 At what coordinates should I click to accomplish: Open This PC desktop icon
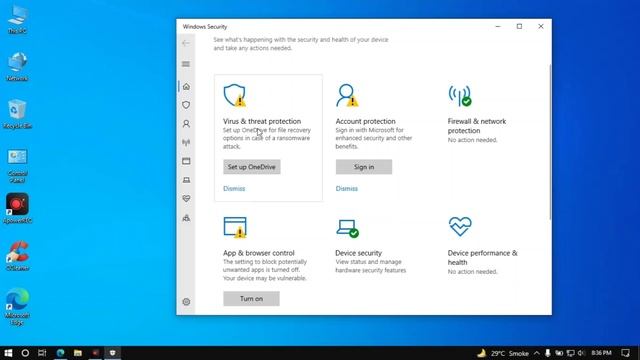pyautogui.click(x=17, y=20)
